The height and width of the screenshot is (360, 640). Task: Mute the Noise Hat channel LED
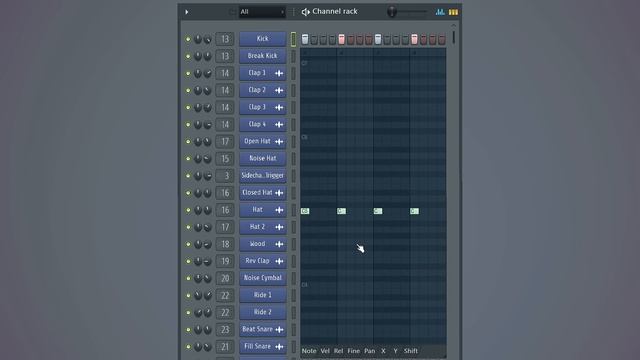[188, 159]
